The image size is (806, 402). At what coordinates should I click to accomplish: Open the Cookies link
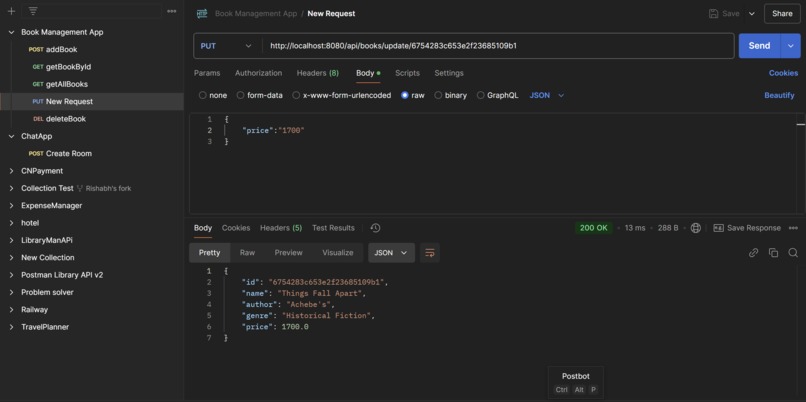pos(783,73)
